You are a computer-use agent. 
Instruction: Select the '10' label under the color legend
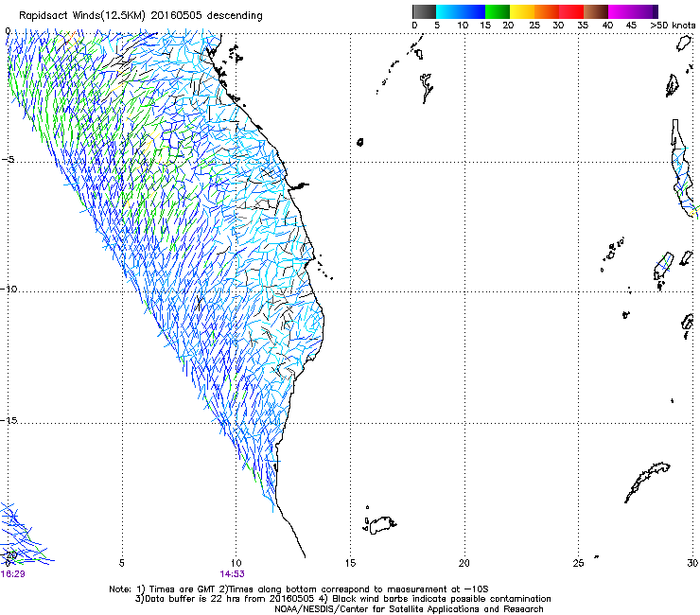463,26
